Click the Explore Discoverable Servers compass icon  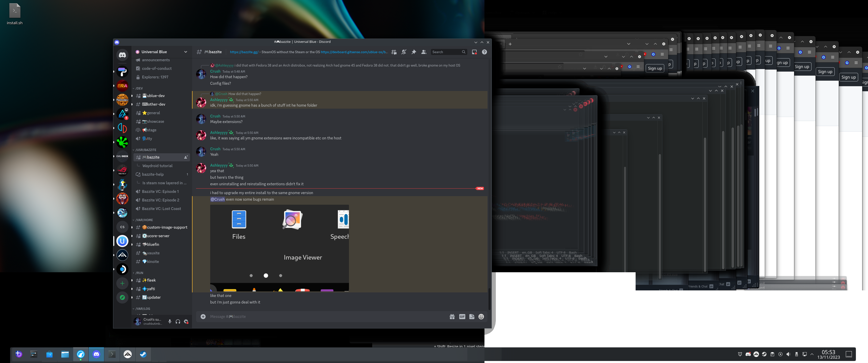click(x=122, y=297)
